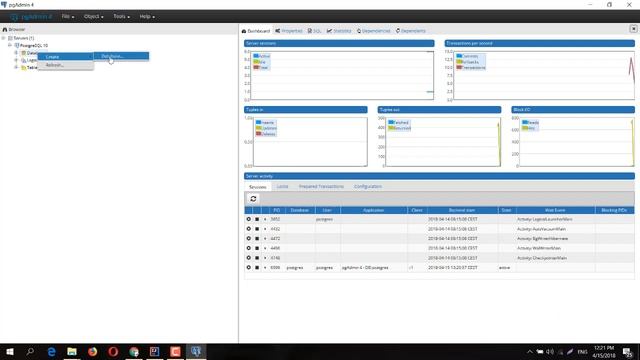Terminate session PID 4472 with stop icon
The image size is (640, 360).
[257, 238]
